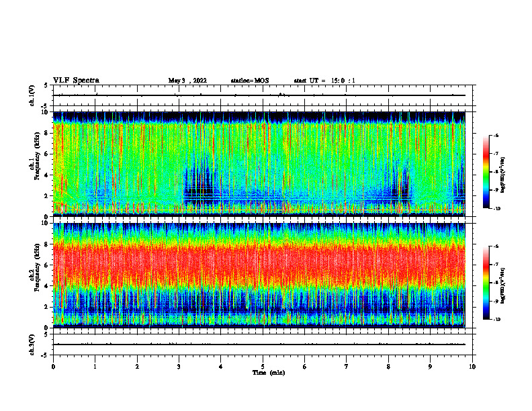
Task: Click the 'station=MOS' label
Action: (x=250, y=81)
